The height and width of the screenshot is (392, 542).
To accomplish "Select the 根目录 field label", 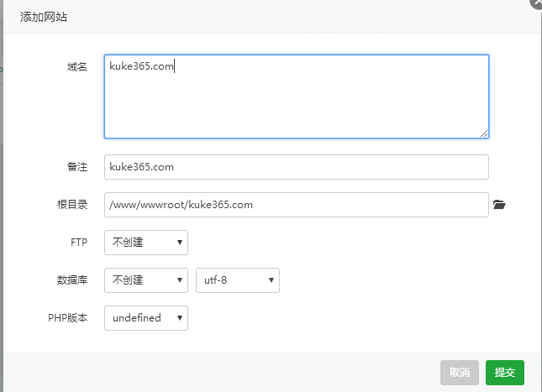I will (71, 205).
